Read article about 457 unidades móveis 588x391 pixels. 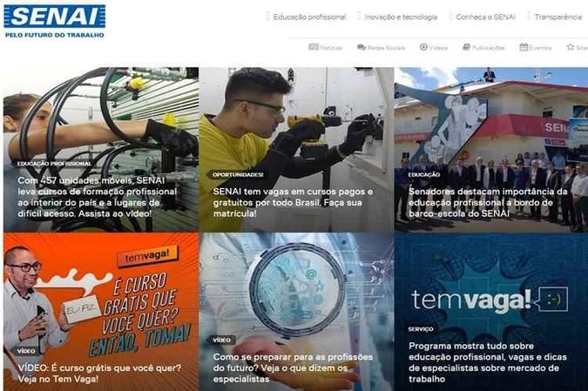click(97, 197)
